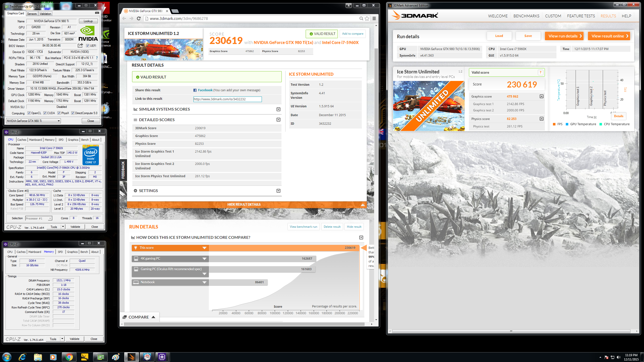Click the 3DMark app horizontal scrollbar

click(511, 331)
